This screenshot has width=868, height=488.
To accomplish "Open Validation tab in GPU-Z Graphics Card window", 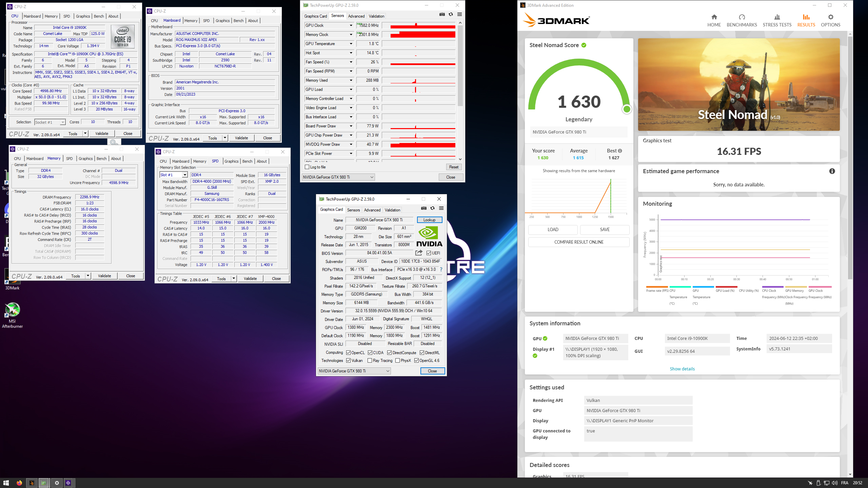I will pos(392,210).
